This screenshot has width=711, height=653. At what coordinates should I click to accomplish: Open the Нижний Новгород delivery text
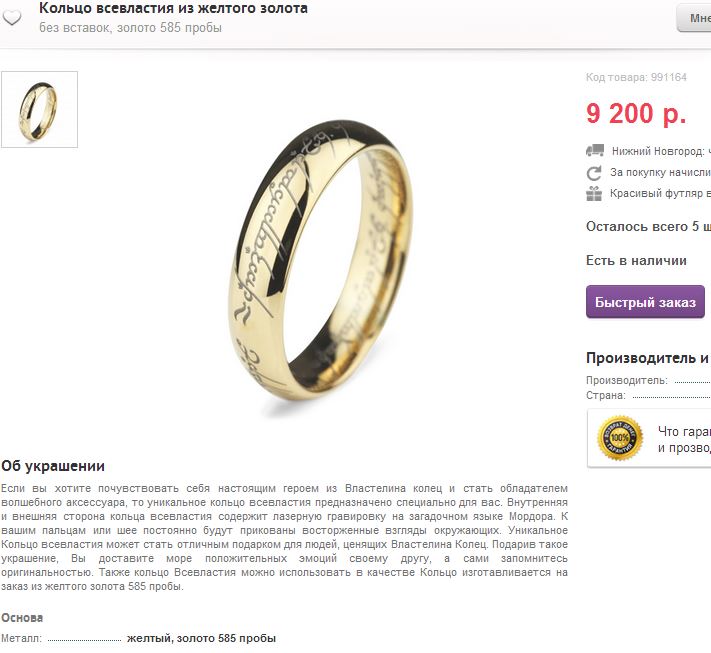[x=661, y=151]
